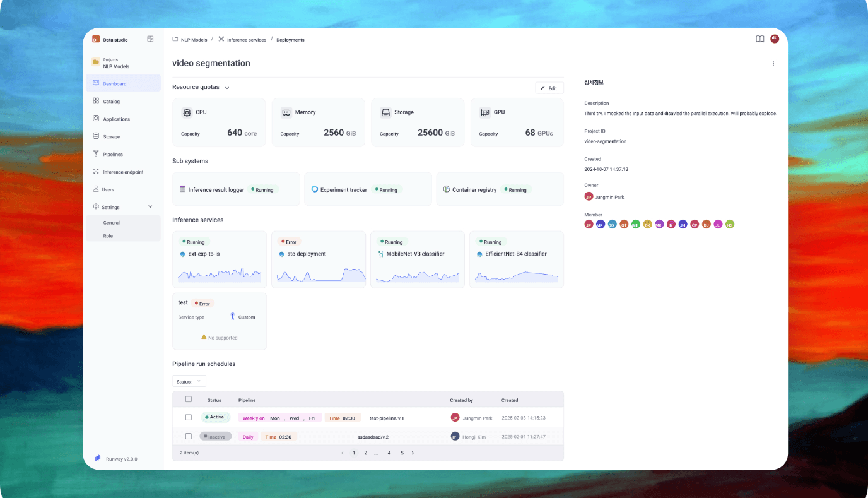Open the Status filter dropdown
Viewport: 868px width, 498px height.
coord(189,381)
